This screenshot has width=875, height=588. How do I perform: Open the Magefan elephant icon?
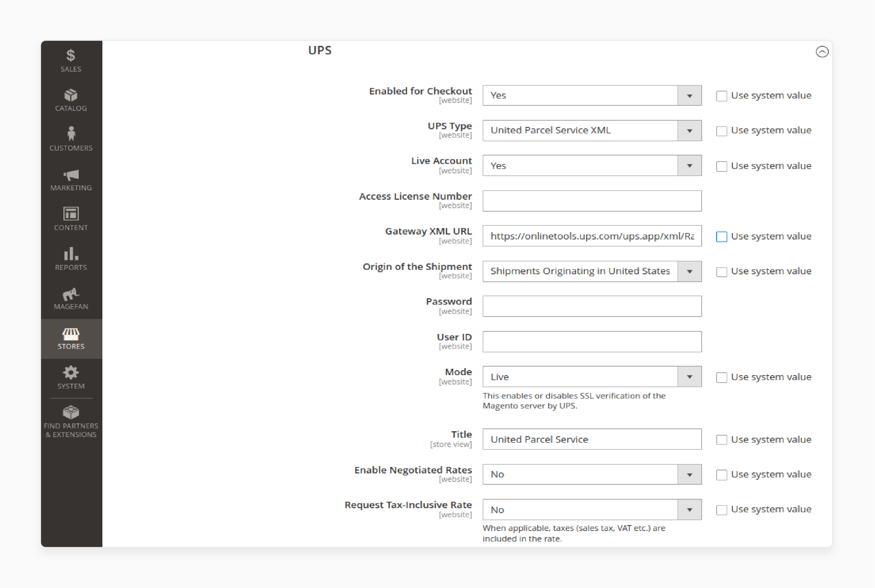click(x=71, y=294)
